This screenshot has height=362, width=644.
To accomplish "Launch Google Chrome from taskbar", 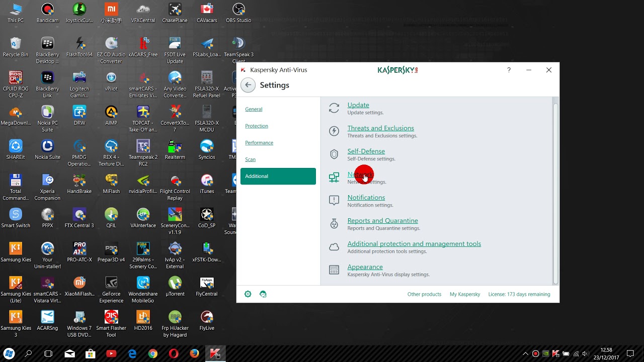I will 152,354.
